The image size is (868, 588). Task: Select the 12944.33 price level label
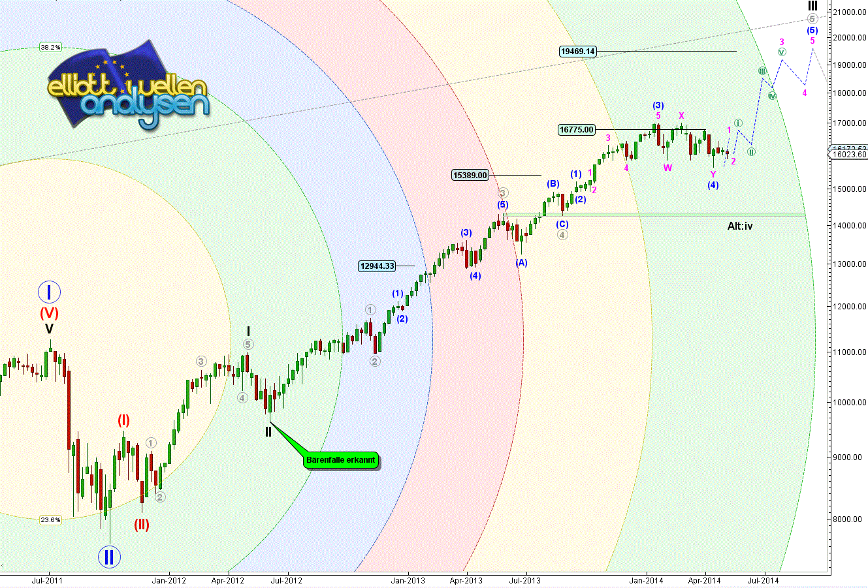[377, 266]
